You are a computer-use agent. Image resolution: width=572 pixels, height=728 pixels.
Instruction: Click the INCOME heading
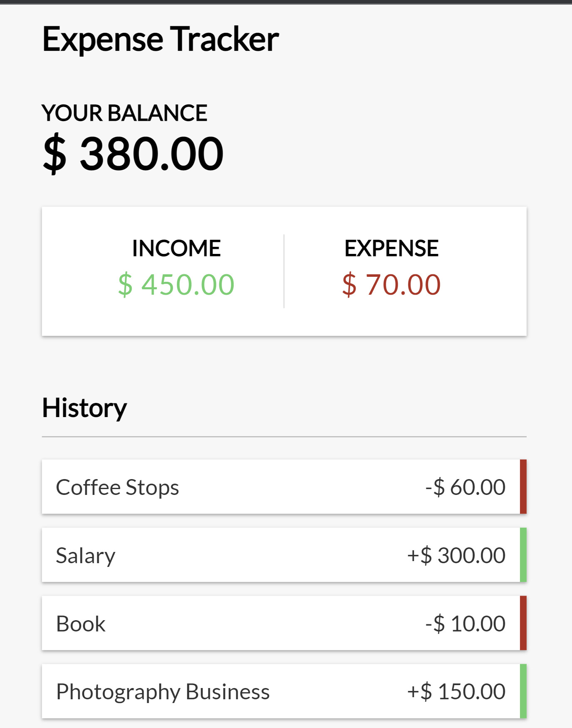point(176,248)
